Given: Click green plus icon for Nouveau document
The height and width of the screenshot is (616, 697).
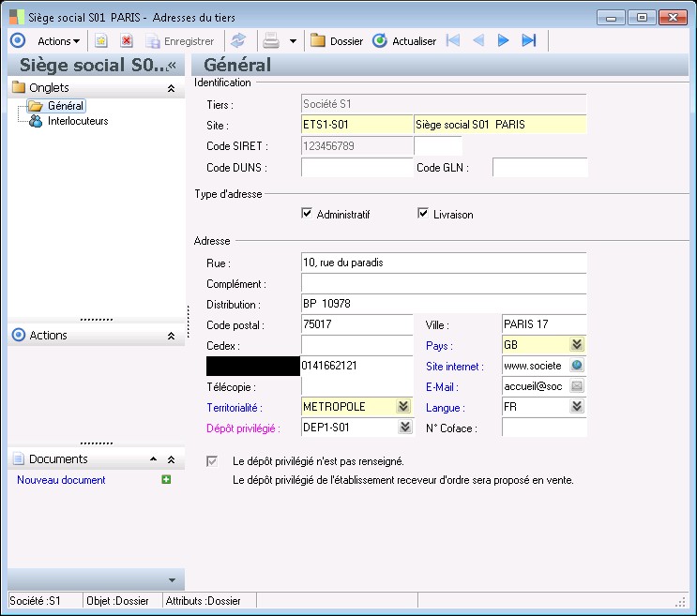Looking at the screenshot, I should click(x=166, y=480).
